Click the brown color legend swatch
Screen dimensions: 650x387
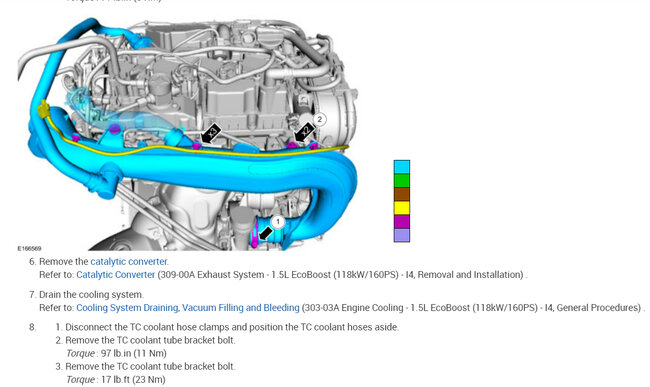click(x=402, y=194)
